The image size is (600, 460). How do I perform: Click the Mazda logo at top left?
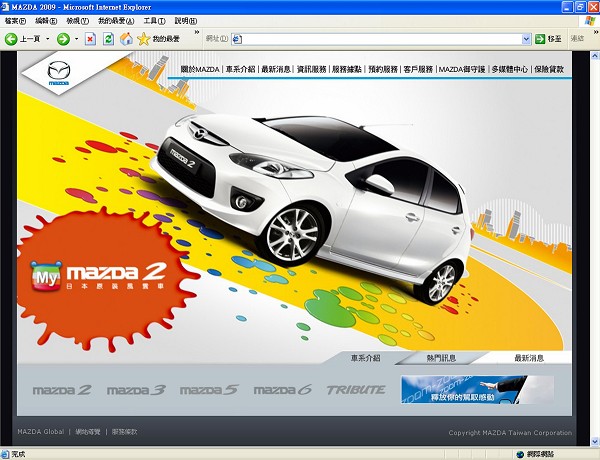tap(59, 75)
